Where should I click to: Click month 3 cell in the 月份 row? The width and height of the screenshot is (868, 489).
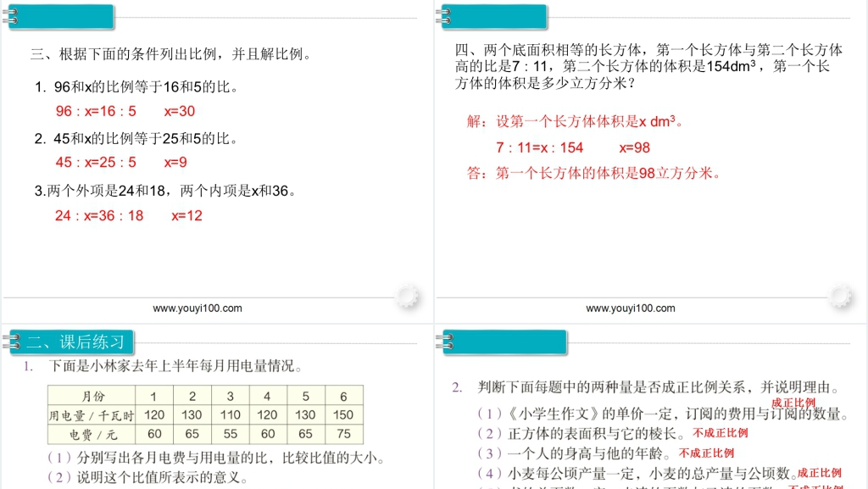coord(231,396)
